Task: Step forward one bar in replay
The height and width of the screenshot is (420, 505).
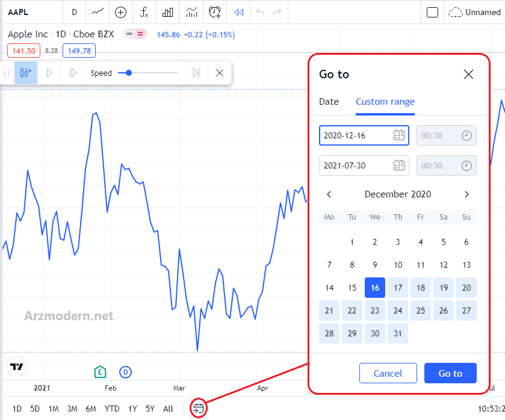Action: tap(73, 73)
